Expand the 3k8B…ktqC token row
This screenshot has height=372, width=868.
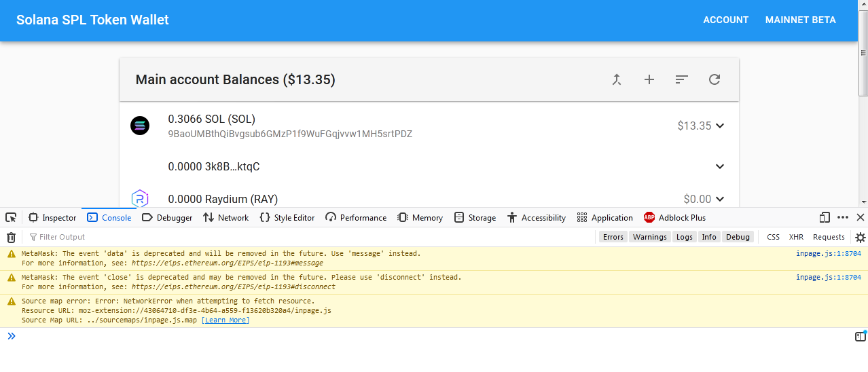(720, 166)
